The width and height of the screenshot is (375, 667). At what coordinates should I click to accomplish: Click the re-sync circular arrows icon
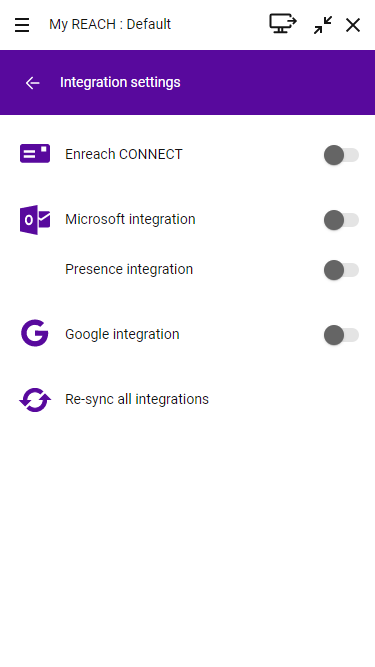pos(35,399)
